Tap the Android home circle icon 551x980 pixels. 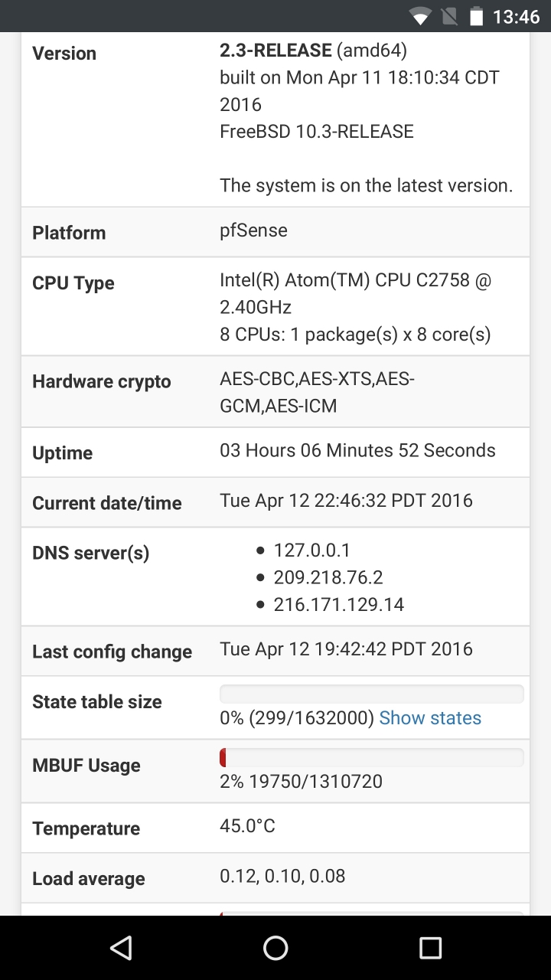(x=275, y=948)
